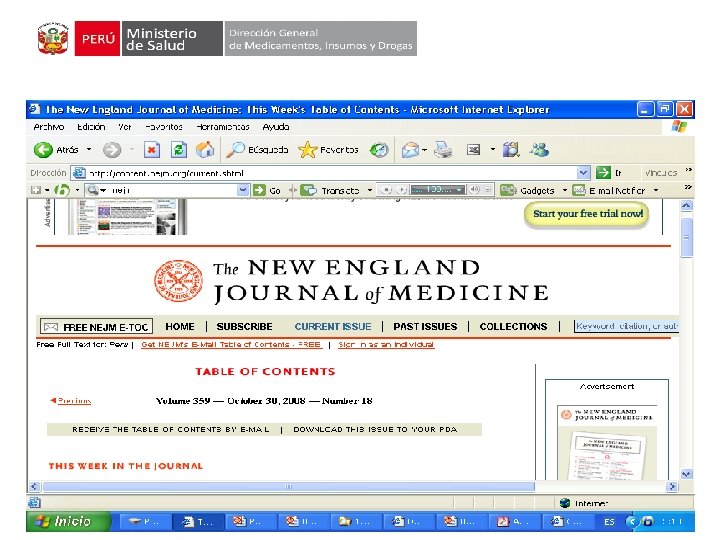Click the vertical scrollbar up arrow
The image size is (720, 540).
[x=686, y=206]
